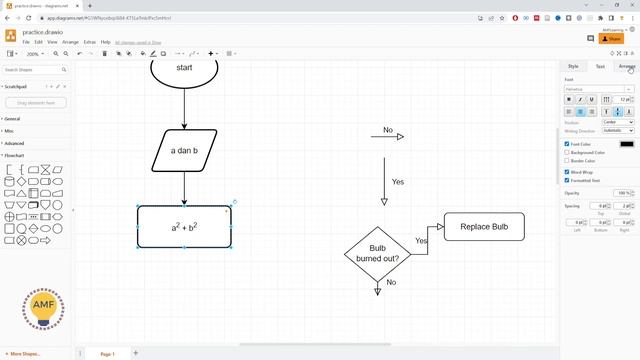Viewport: 640px width, 360px height.
Task: Open the Arrange menu
Action: coord(70,42)
